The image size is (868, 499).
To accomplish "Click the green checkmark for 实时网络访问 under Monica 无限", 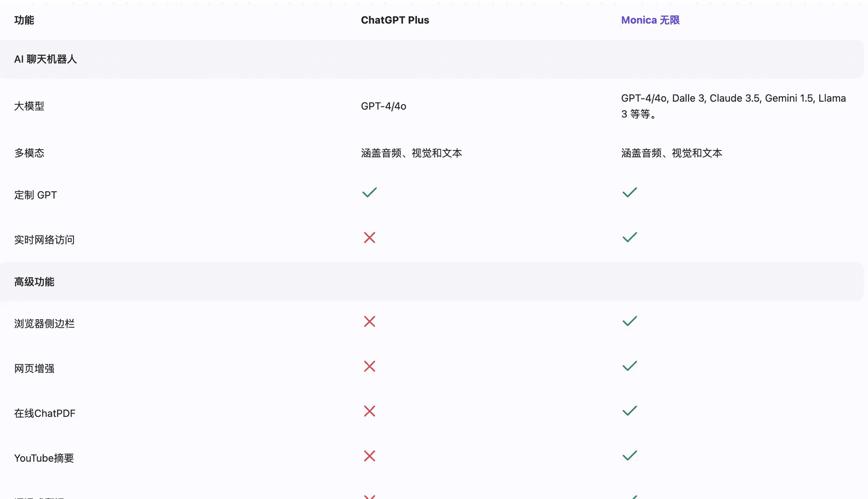I will pos(629,237).
